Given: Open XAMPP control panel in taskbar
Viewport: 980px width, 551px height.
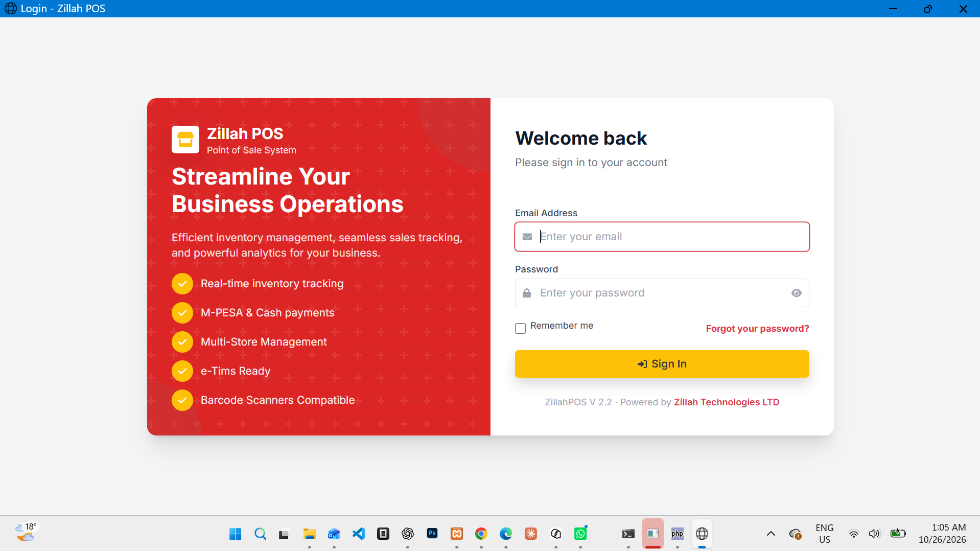Looking at the screenshot, I should tap(456, 534).
